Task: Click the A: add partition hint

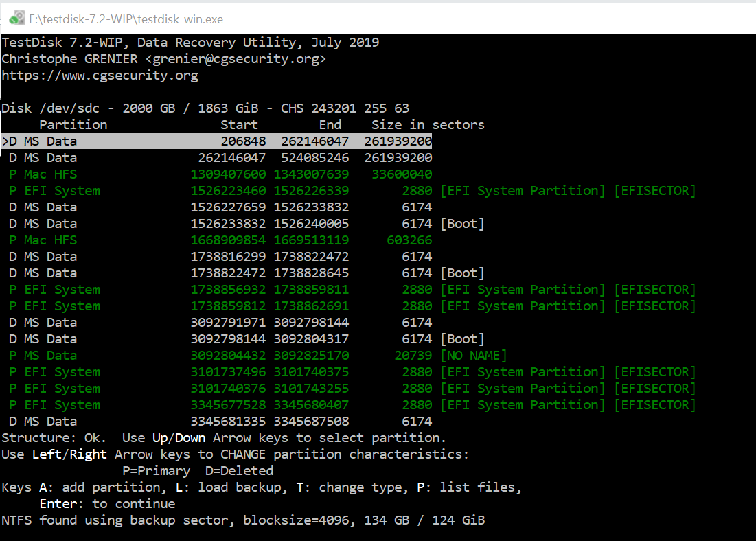Action: [103, 487]
